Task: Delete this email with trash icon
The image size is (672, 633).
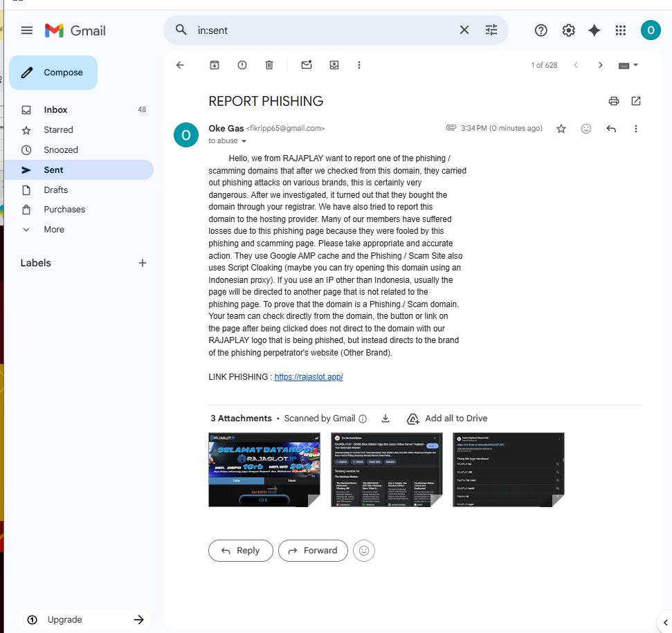Action: coord(269,65)
